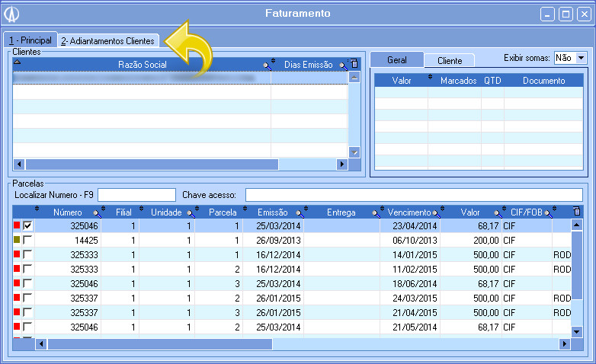Check the checkbox for row número 14425
The image size is (596, 364).
(28, 241)
